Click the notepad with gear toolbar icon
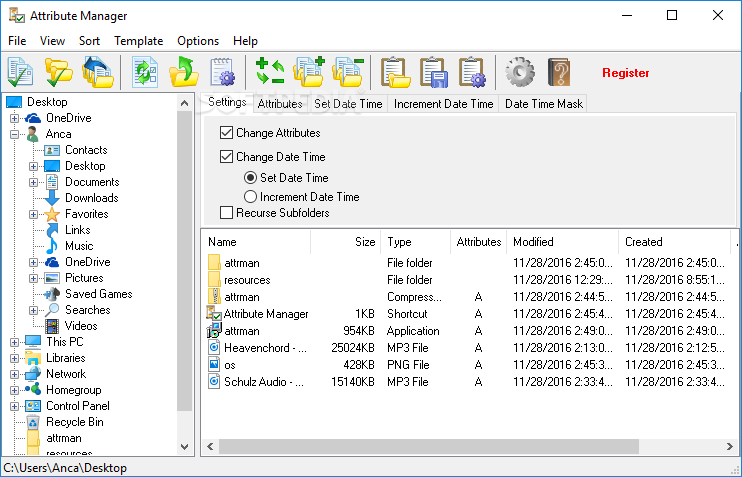Viewport: 742px width, 477px height. click(x=222, y=72)
